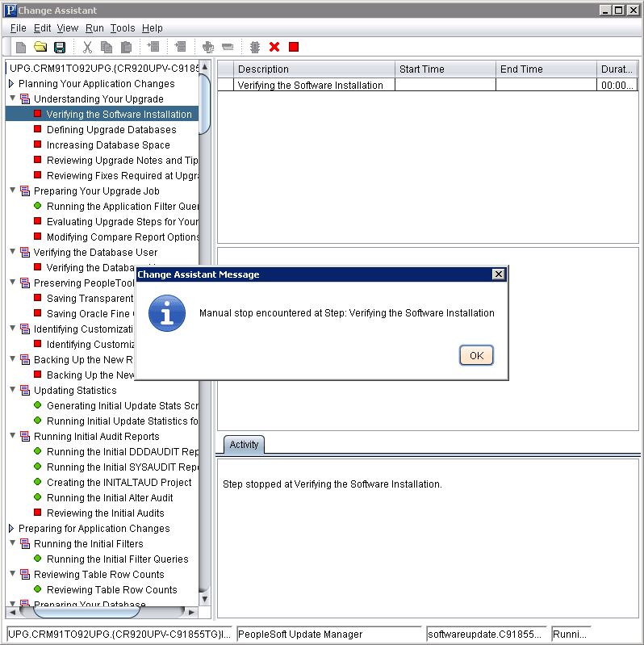Switch to the Activity tab
Image resolution: width=644 pixels, height=645 pixels.
[244, 445]
